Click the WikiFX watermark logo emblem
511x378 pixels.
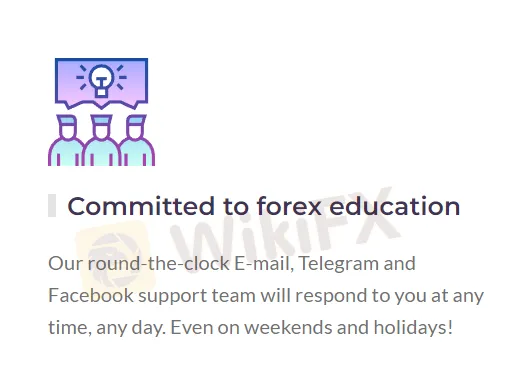click(x=114, y=256)
